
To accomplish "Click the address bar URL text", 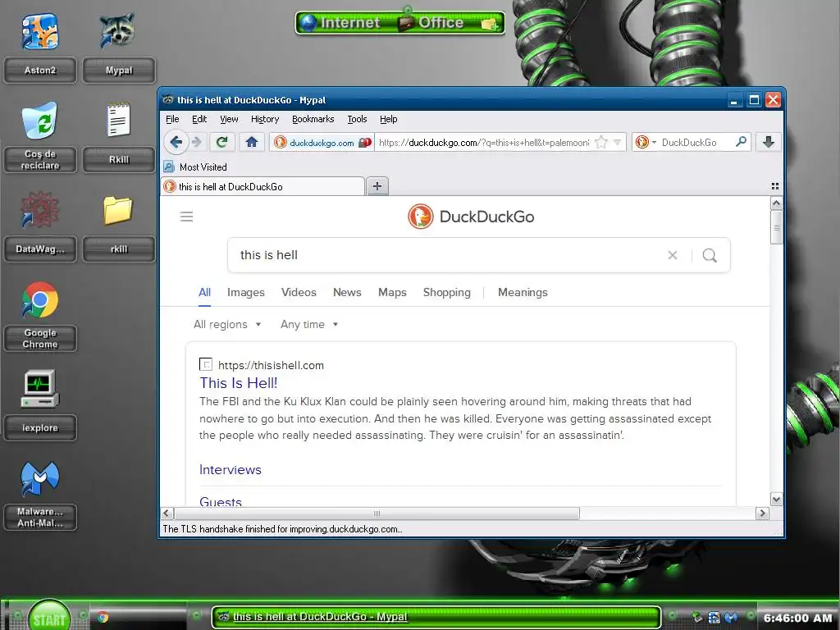I will click(484, 143).
